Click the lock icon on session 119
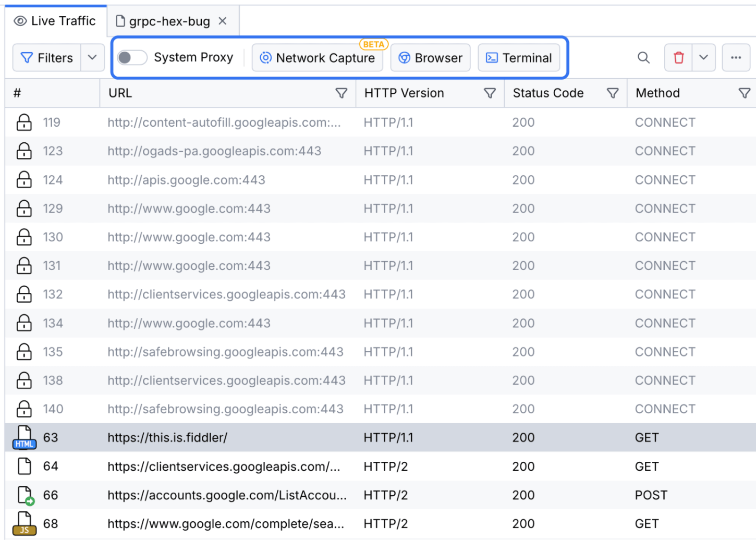The image size is (756, 540). (x=24, y=122)
